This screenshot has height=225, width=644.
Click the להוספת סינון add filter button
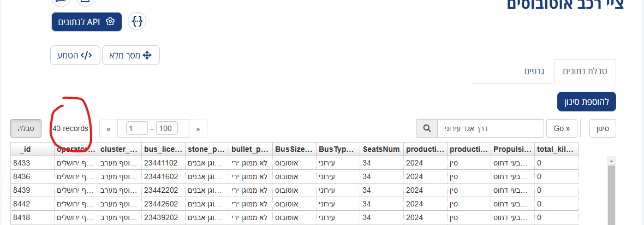pos(586,102)
